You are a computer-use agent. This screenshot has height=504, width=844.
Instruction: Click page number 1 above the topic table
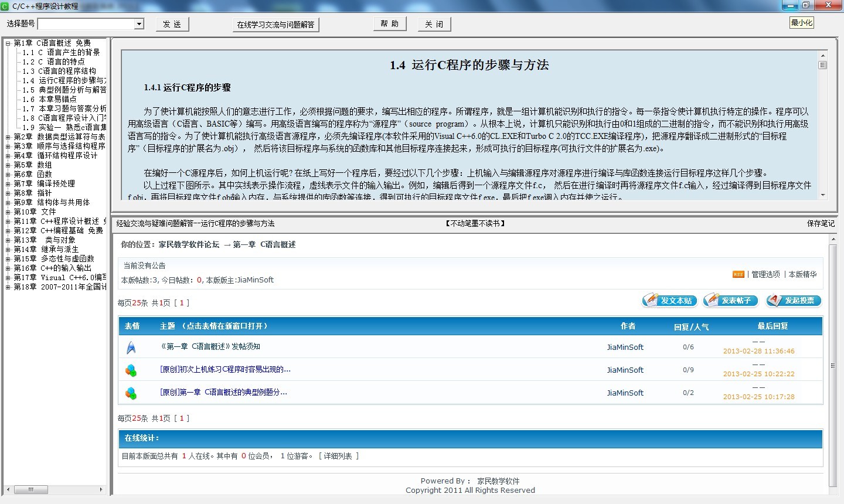click(182, 303)
